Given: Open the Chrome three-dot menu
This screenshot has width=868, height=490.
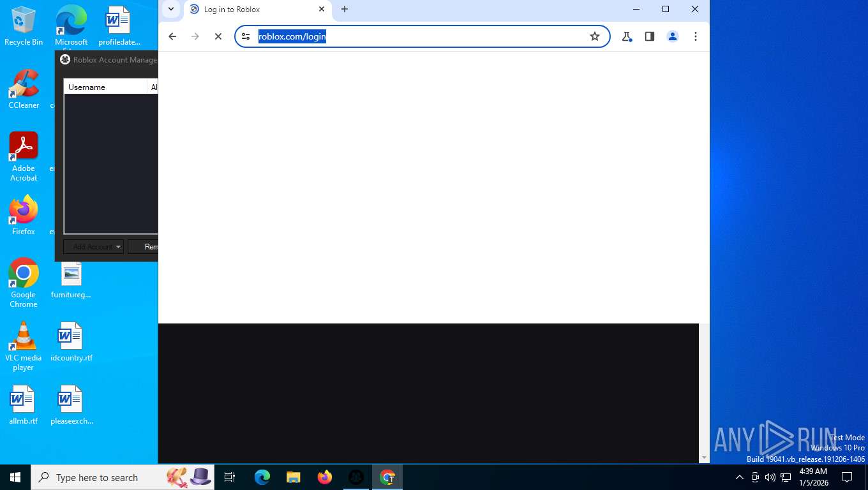Looking at the screenshot, I should 696,36.
